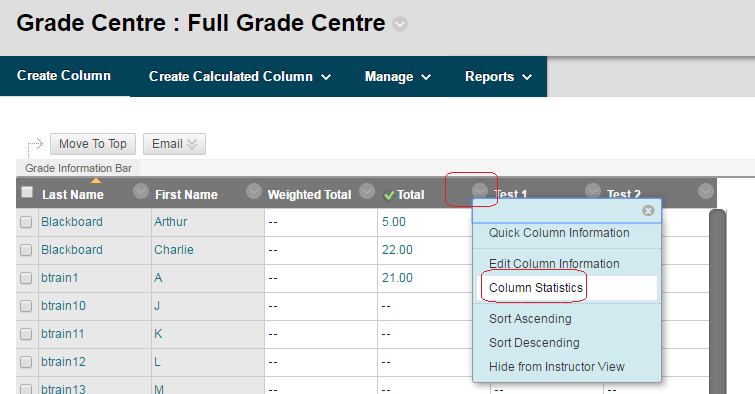
Task: Open the Blackboard last name link for Arthur
Action: click(72, 222)
